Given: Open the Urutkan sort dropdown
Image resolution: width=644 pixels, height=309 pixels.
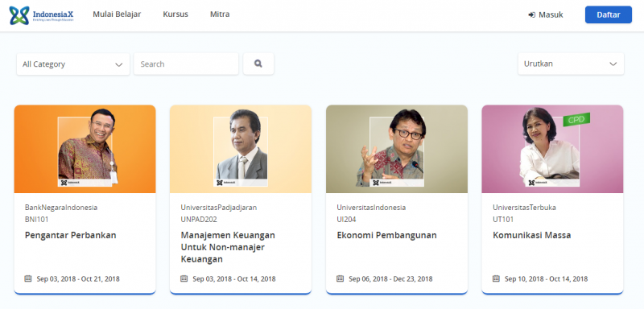Looking at the screenshot, I should (x=571, y=64).
